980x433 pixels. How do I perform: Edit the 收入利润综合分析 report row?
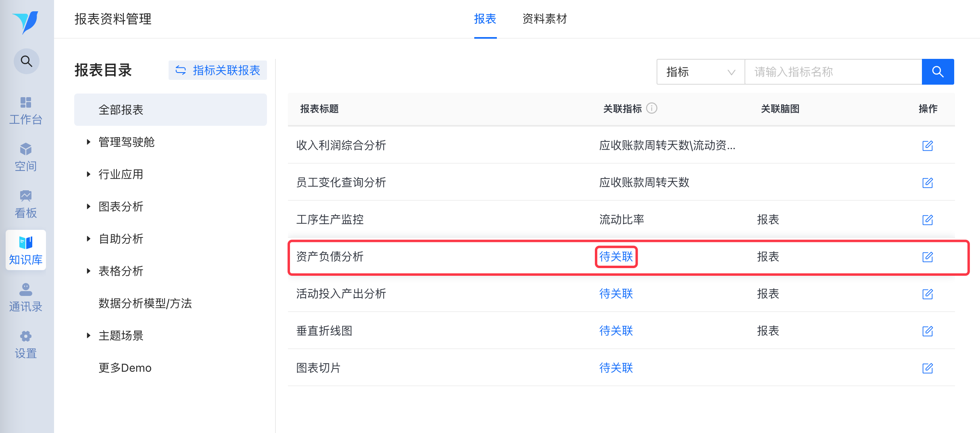928,146
